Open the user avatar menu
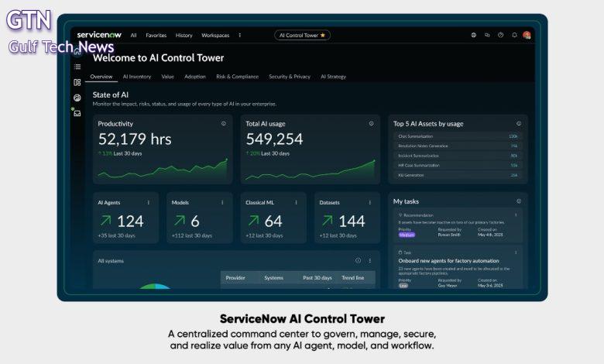Viewport: 604px width, 364px height. (527, 35)
